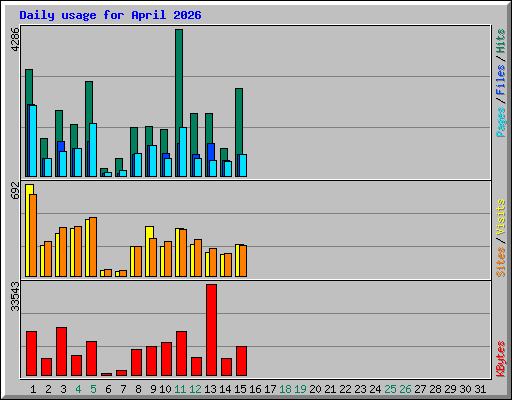Click the tallest red KBytes bar, day 13
Image resolution: width=512 pixels, height=400 pixels.
pyautogui.click(x=211, y=330)
